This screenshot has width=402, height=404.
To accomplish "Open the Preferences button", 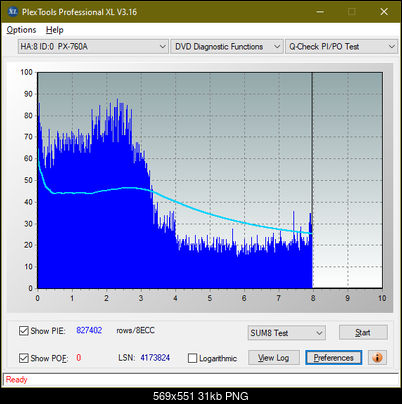I will pos(334,358).
